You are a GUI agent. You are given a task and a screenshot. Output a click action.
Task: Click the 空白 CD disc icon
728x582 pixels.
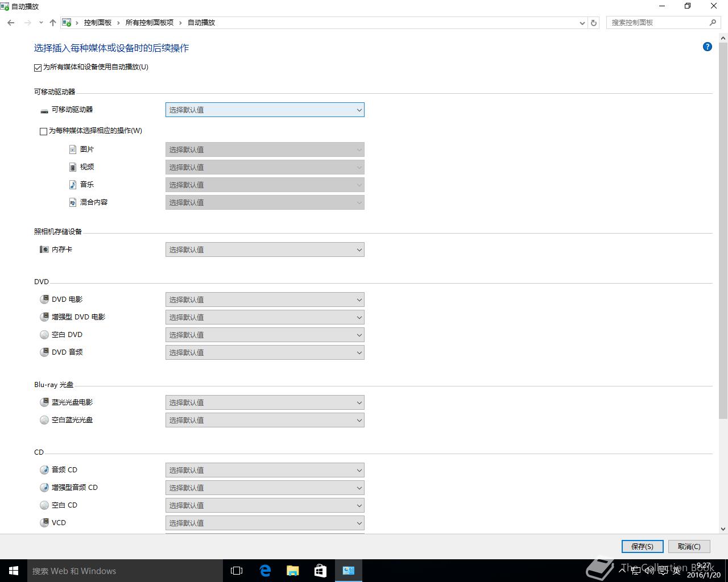[44, 505]
